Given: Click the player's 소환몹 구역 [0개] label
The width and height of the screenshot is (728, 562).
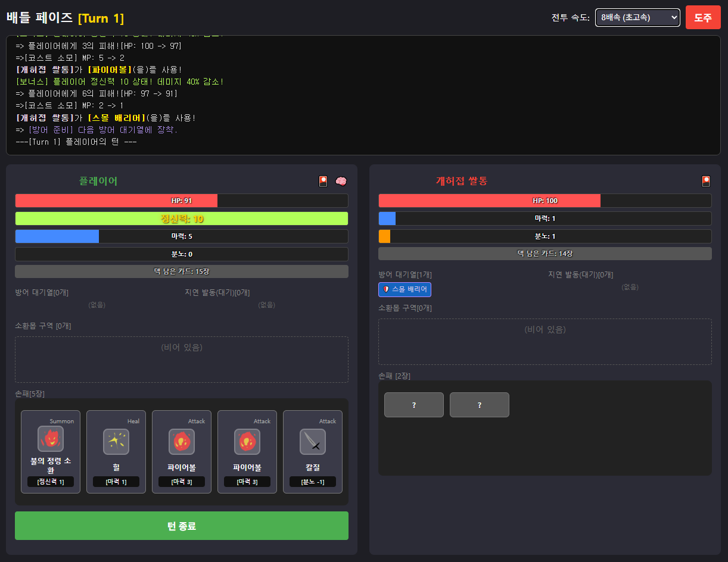Looking at the screenshot, I should [43, 326].
